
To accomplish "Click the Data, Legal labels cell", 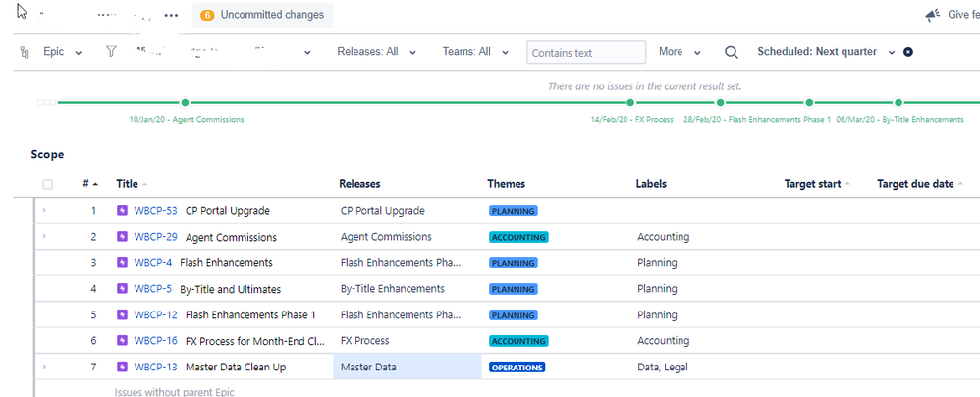I will pyautogui.click(x=663, y=367).
